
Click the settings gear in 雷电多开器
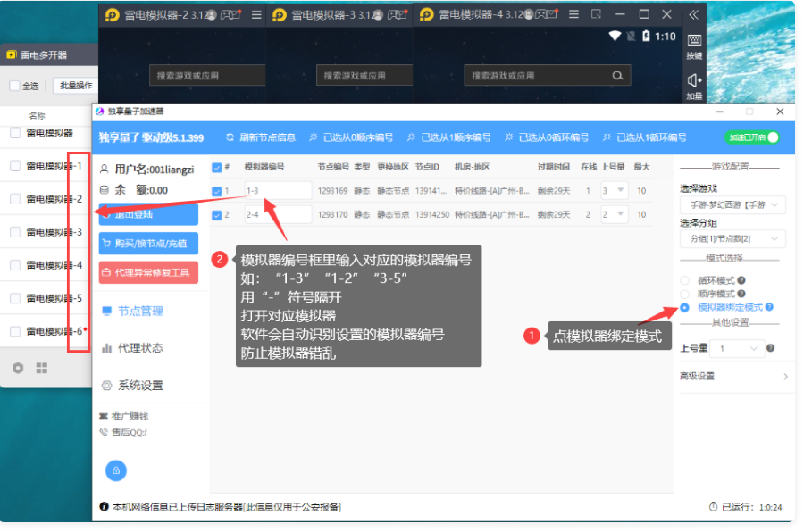coord(18,368)
